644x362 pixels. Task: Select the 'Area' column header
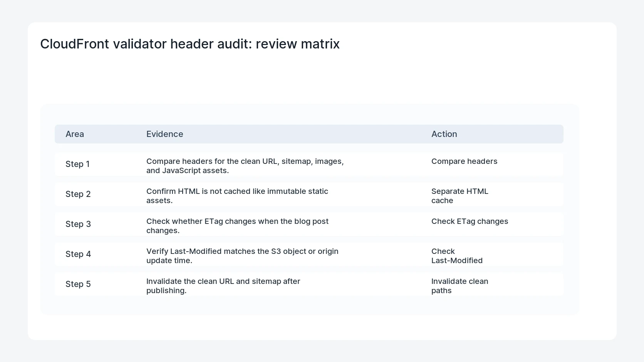click(75, 134)
